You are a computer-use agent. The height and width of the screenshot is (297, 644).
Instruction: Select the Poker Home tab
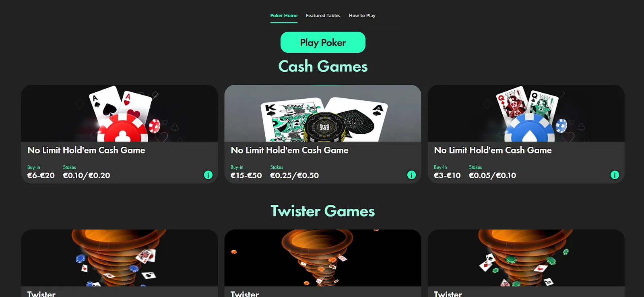pos(284,15)
